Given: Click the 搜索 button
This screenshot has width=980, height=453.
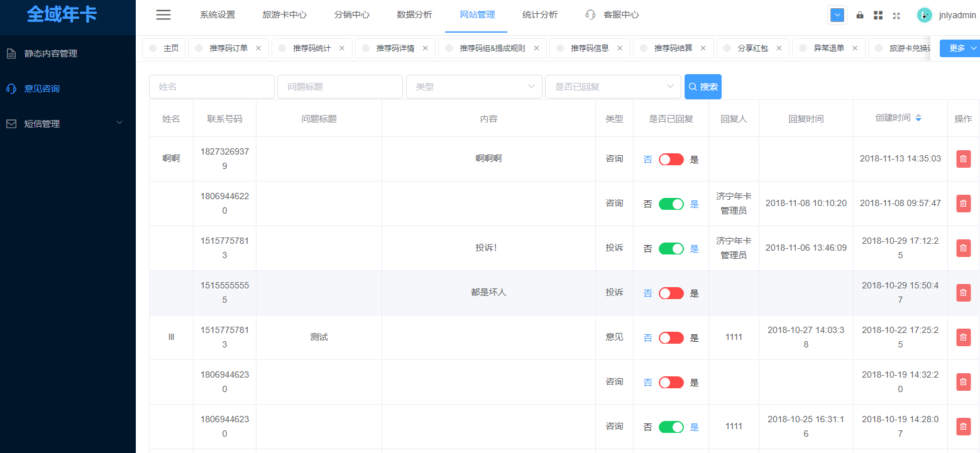Looking at the screenshot, I should [x=703, y=87].
